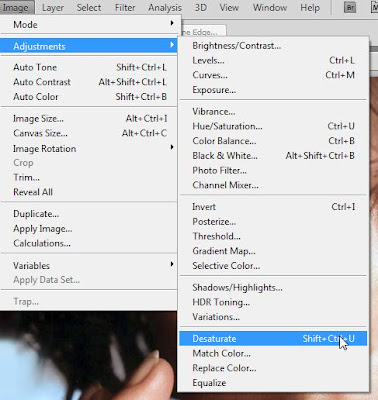Image resolution: width=378 pixels, height=400 pixels.
Task: Choose Equalize
Action: point(273,382)
